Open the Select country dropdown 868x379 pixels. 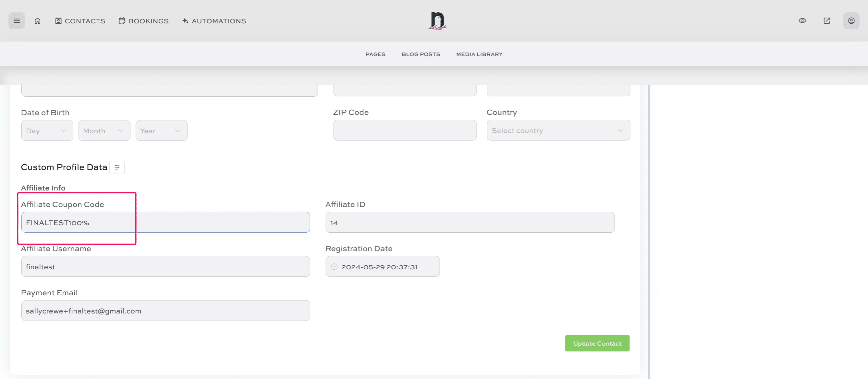point(558,130)
